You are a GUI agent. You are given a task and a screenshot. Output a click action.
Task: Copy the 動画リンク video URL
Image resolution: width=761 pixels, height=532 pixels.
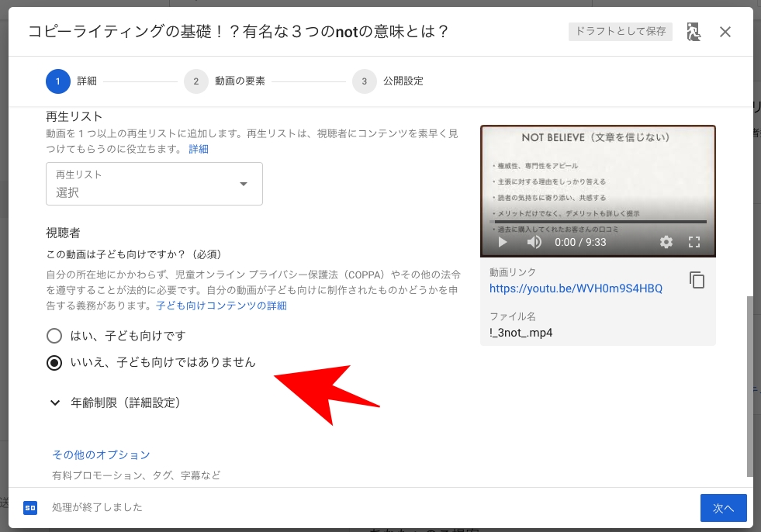(697, 281)
